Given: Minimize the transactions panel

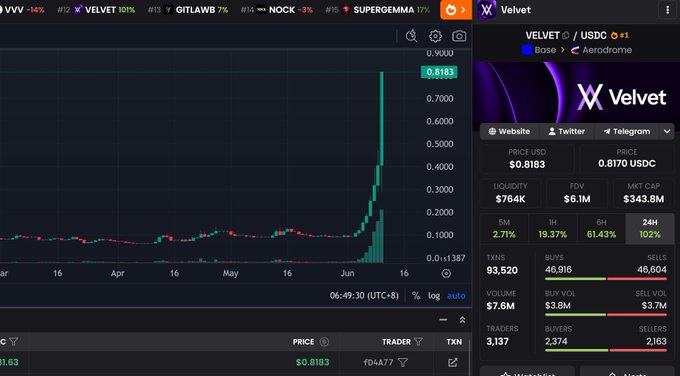Looking at the screenshot, I should pyautogui.click(x=443, y=320).
